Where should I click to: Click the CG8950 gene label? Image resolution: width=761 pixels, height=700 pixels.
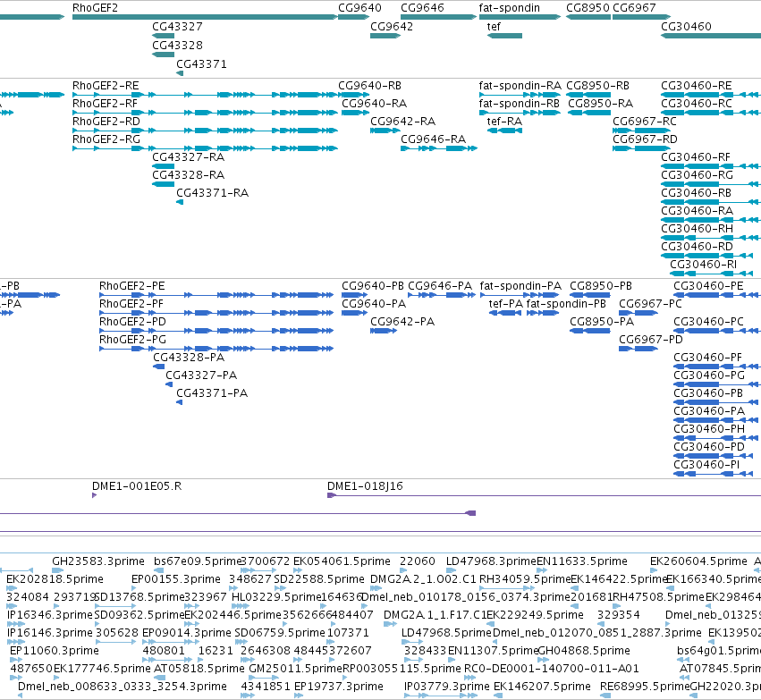pyautogui.click(x=588, y=8)
